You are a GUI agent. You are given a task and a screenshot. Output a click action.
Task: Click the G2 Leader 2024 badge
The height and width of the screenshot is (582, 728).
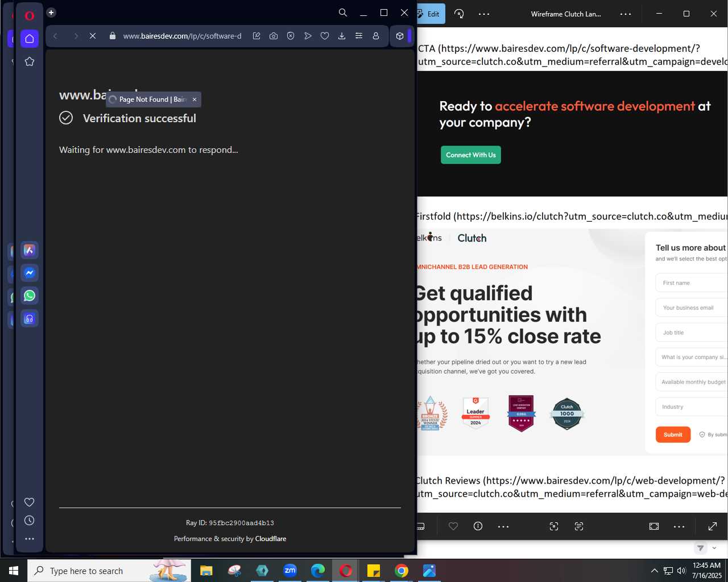475,412
